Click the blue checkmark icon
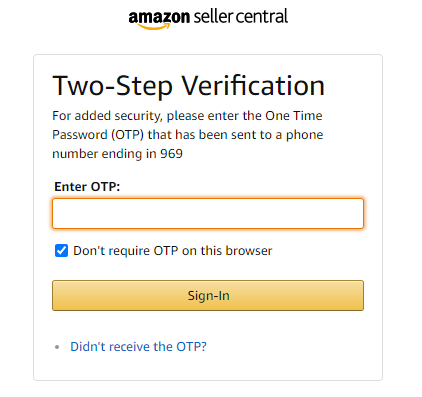This screenshot has width=422, height=397. 61,251
